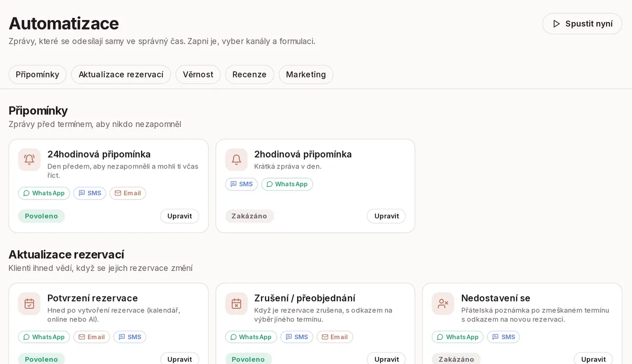
Task: Click WhatsApp chip in Zrušení / přeobjednání card
Action: pyautogui.click(x=251, y=337)
